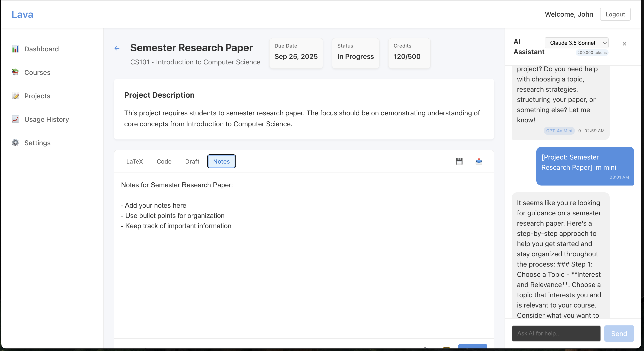This screenshot has width=644, height=351.
Task: Open Dashboard from the sidebar icon
Action: pyautogui.click(x=15, y=49)
